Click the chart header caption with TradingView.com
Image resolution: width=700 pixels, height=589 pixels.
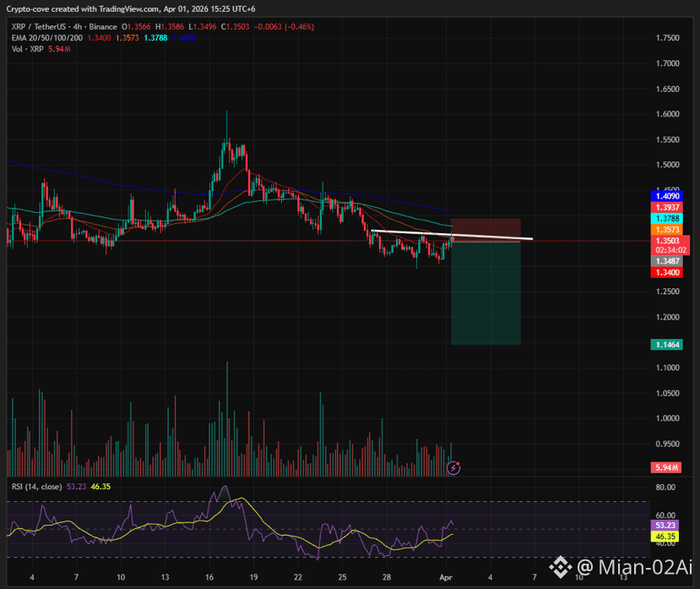131,9
